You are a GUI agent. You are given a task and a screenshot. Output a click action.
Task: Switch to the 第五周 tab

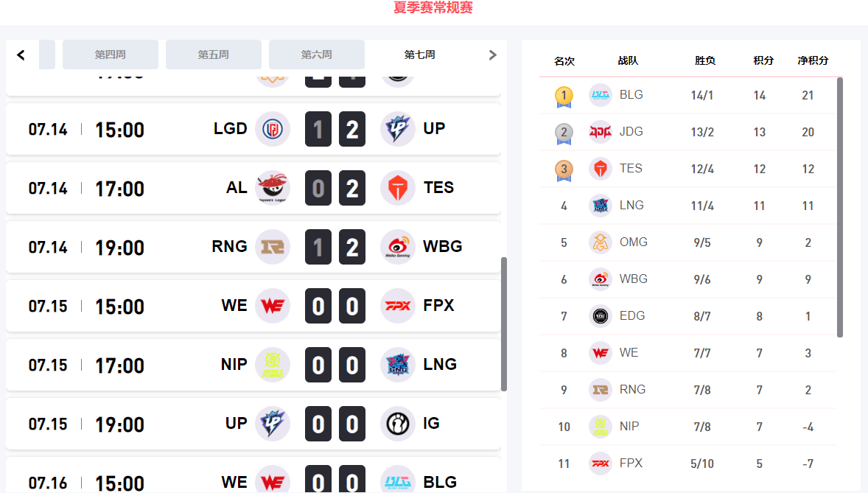214,55
